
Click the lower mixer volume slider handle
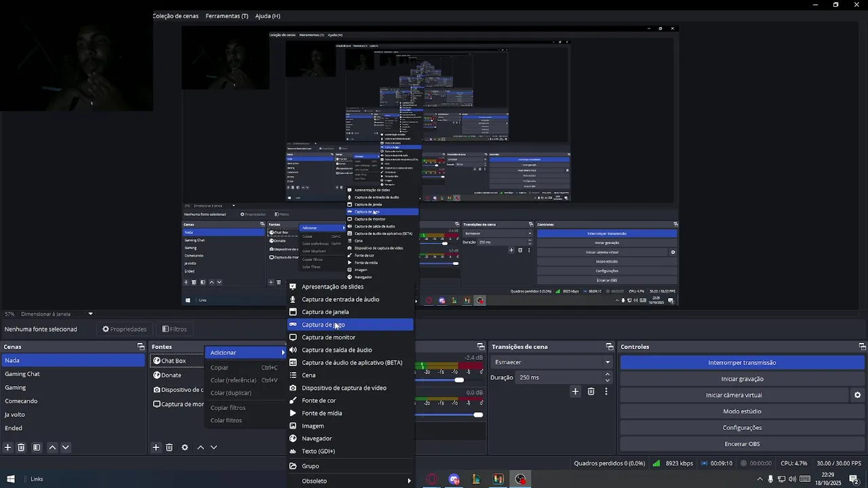pyautogui.click(x=478, y=415)
